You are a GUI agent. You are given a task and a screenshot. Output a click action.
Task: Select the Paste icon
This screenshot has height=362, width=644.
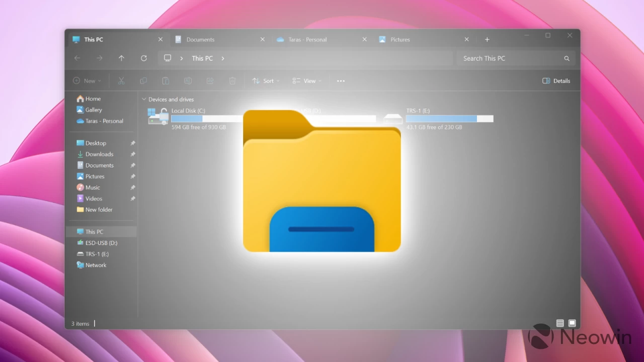tap(166, 80)
